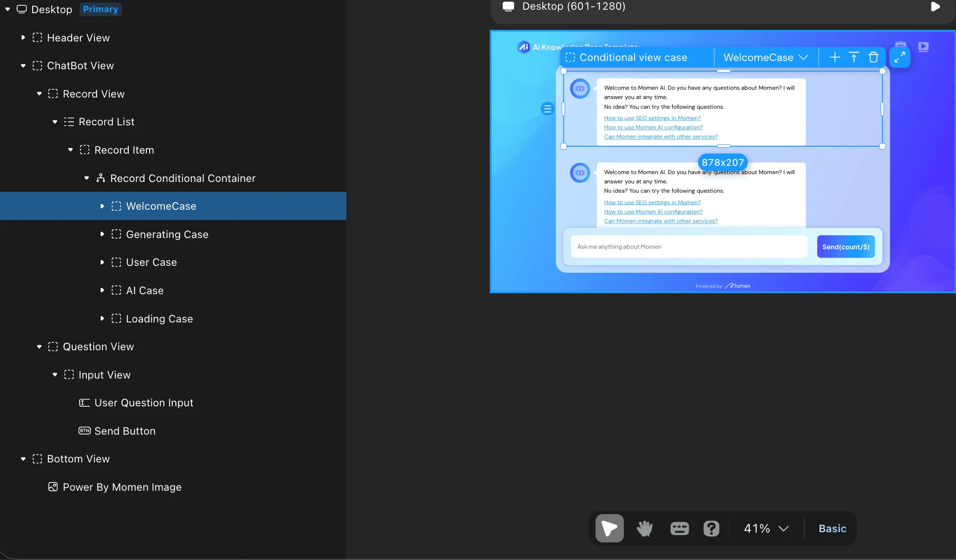This screenshot has height=560, width=956.
Task: Expand the AI Case tree node
Action: (x=102, y=290)
